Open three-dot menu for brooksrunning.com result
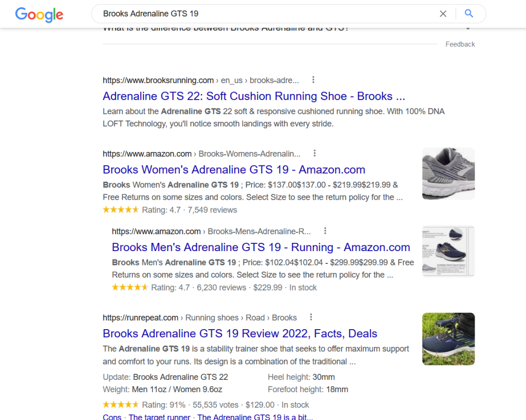This screenshot has height=420, width=526. point(313,80)
